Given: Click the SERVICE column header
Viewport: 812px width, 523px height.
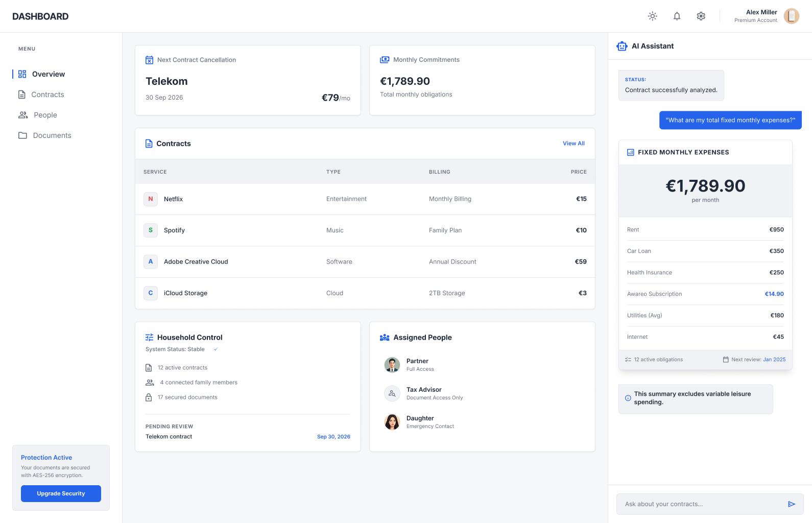Looking at the screenshot, I should coord(155,172).
